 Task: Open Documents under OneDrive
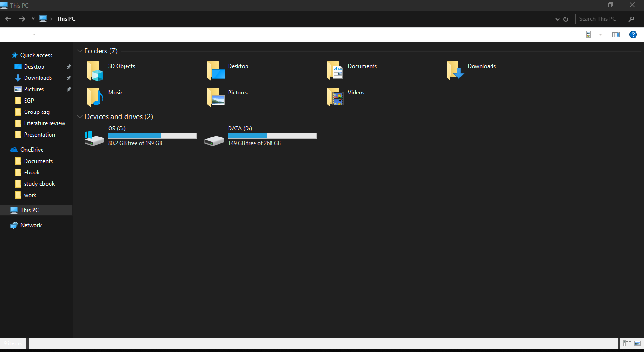point(38,161)
